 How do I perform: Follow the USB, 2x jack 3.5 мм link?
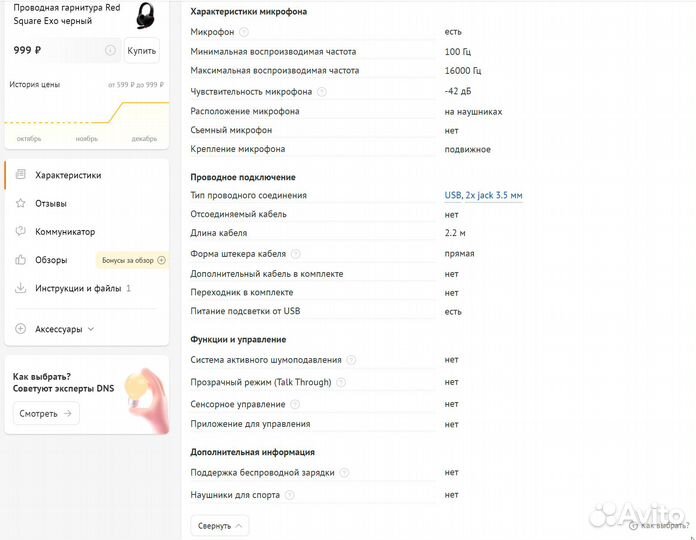click(483, 196)
